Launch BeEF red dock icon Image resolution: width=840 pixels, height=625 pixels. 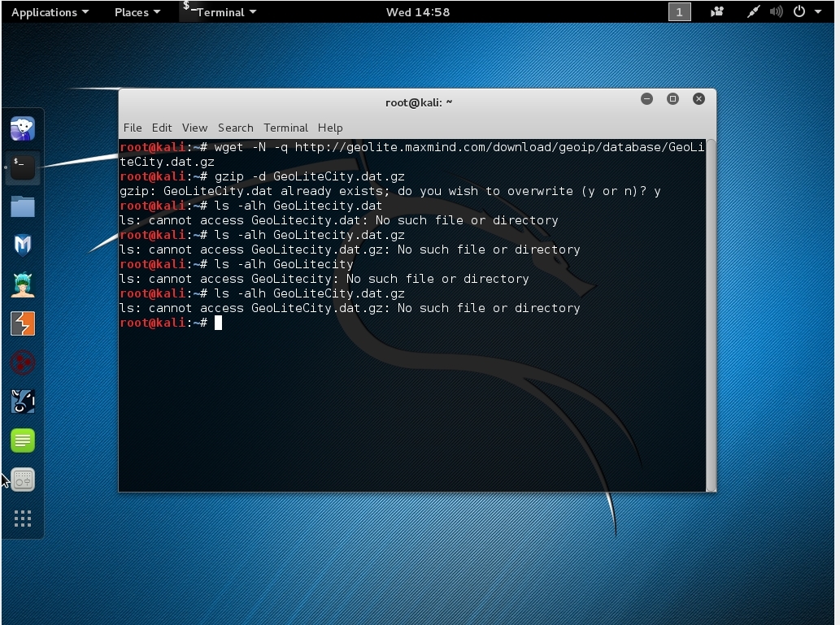pyautogui.click(x=23, y=362)
